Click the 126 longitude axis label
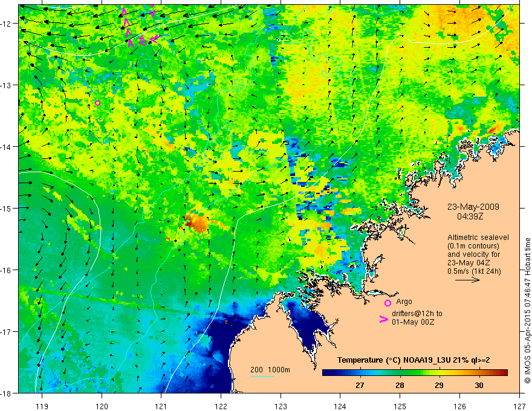Image resolution: width=532 pixels, height=411 pixels. click(459, 406)
